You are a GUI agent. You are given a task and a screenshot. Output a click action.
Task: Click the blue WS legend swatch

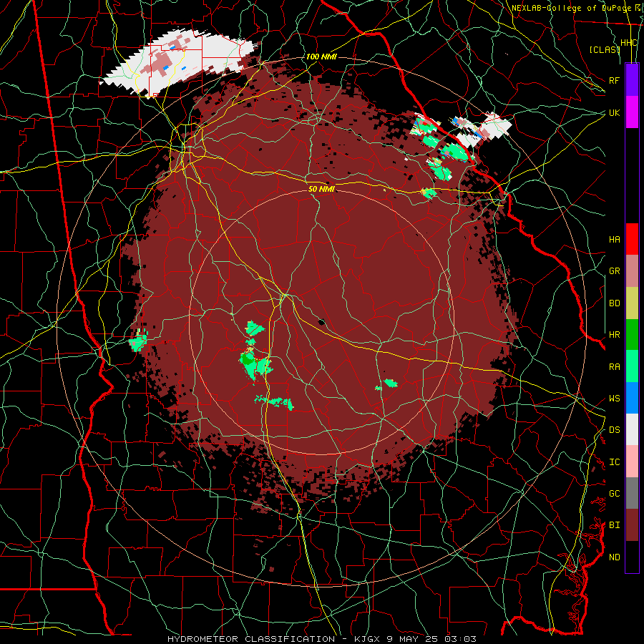(x=632, y=398)
